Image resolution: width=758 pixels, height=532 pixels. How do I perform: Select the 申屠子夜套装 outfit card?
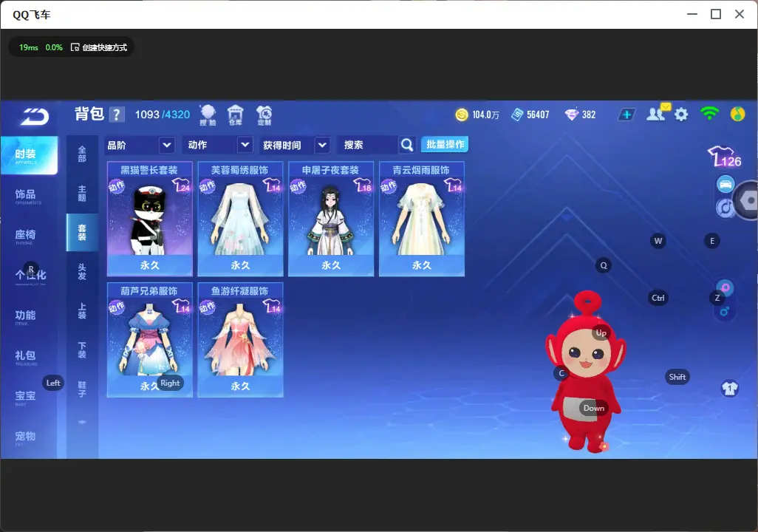pos(331,219)
